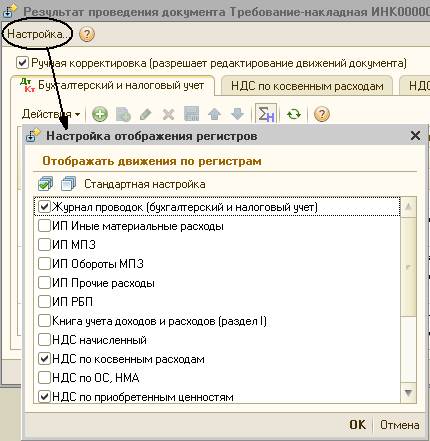This screenshot has height=441, width=430.
Task: Click the green refresh toolbar icon
Action: (294, 114)
